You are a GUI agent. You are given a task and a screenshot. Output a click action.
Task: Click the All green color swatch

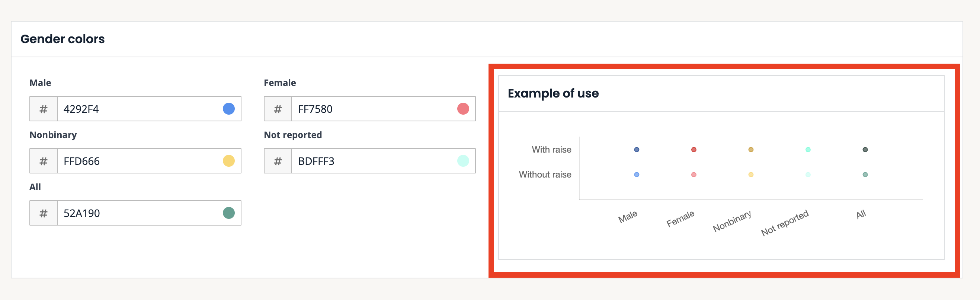click(229, 213)
